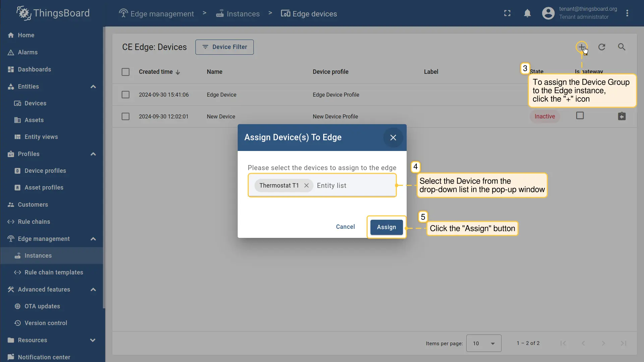Open items per page dropdown
644x362 pixels.
pyautogui.click(x=483, y=343)
